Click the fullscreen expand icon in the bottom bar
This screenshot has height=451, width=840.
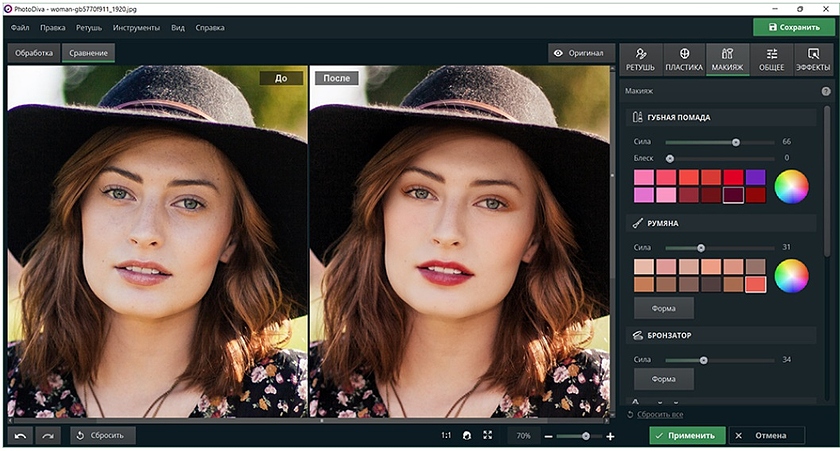[x=488, y=436]
